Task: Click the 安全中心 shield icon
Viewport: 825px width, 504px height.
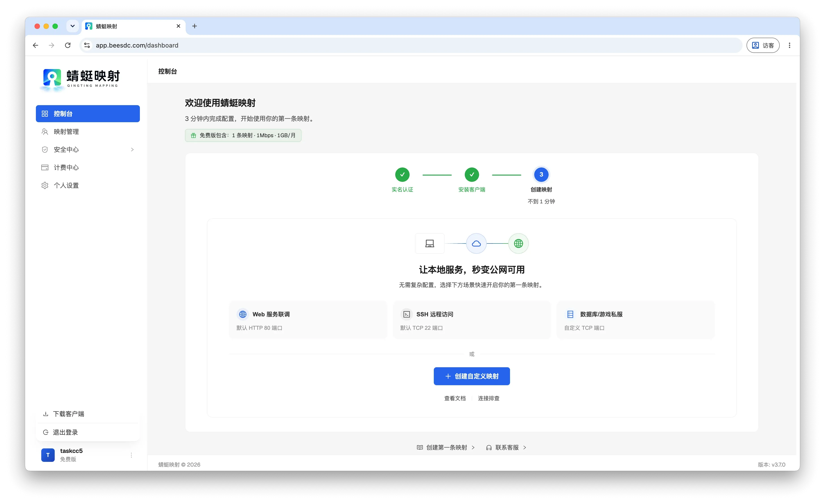Action: (45, 149)
